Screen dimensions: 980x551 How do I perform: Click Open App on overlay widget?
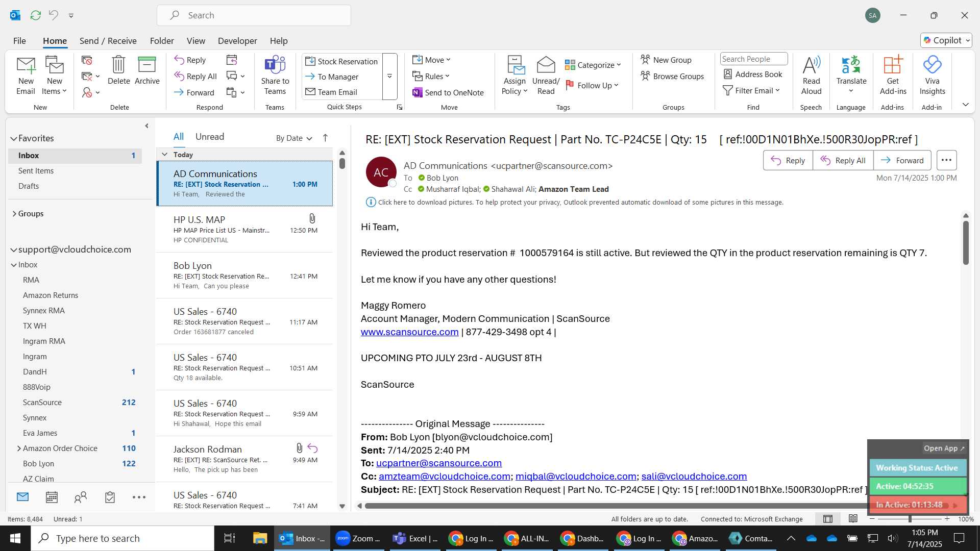pyautogui.click(x=944, y=448)
